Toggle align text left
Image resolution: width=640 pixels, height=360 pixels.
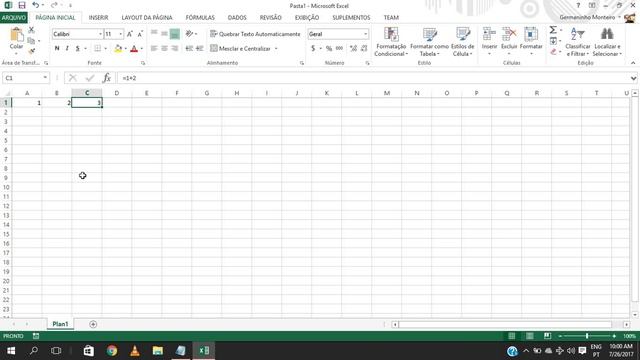coord(154,49)
